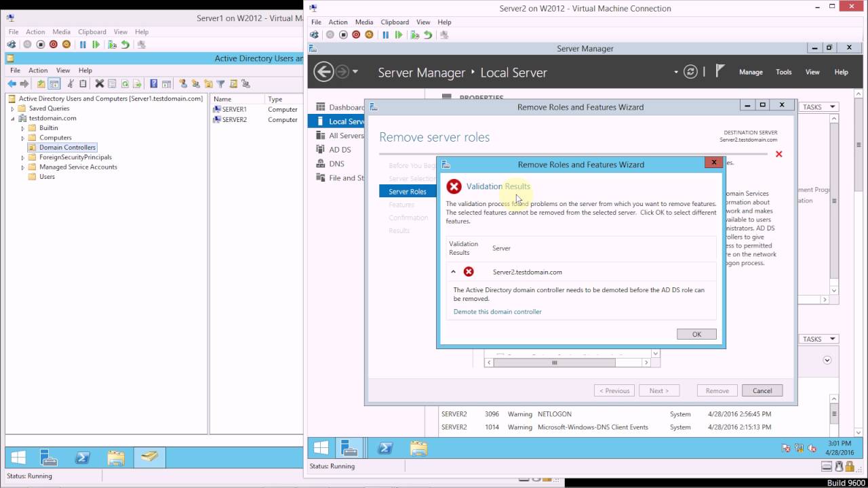The height and width of the screenshot is (488, 868).
Task: Select AD DS in Server Manager sidebar
Action: point(340,150)
